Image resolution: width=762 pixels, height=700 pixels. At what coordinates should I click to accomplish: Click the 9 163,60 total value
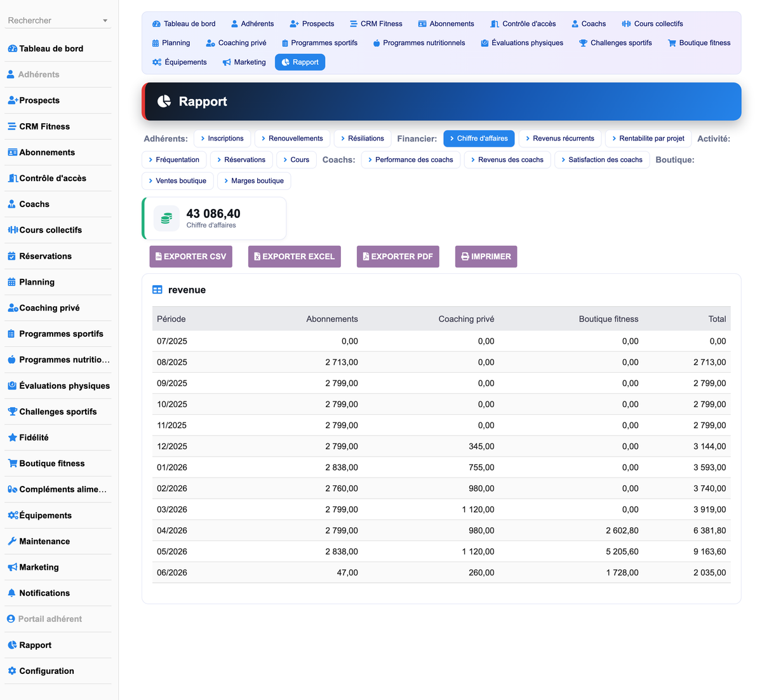[x=709, y=551]
